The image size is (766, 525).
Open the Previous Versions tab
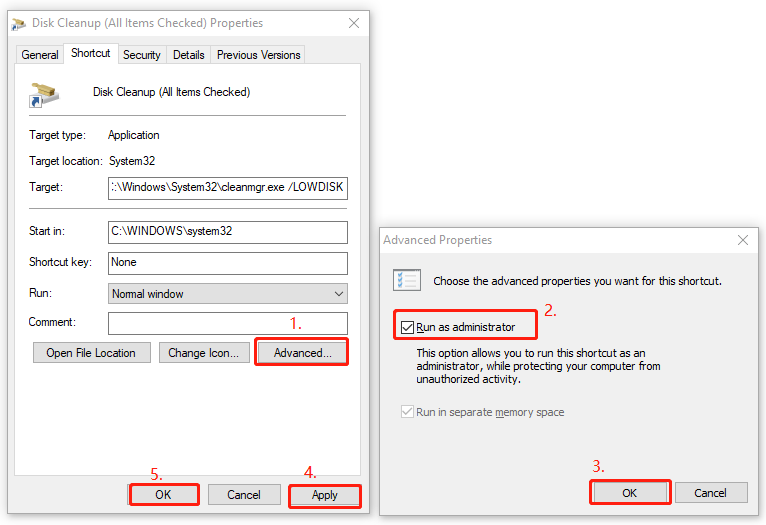[x=258, y=55]
